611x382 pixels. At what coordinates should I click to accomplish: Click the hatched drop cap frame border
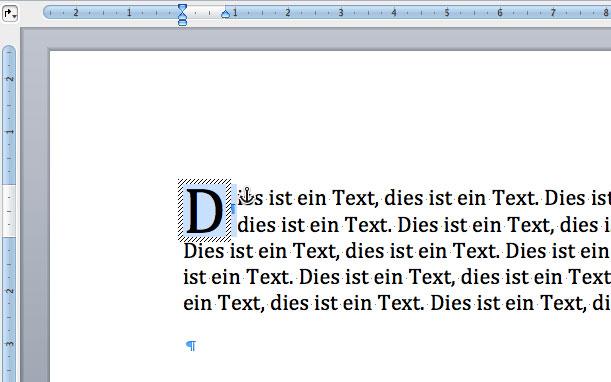(205, 182)
